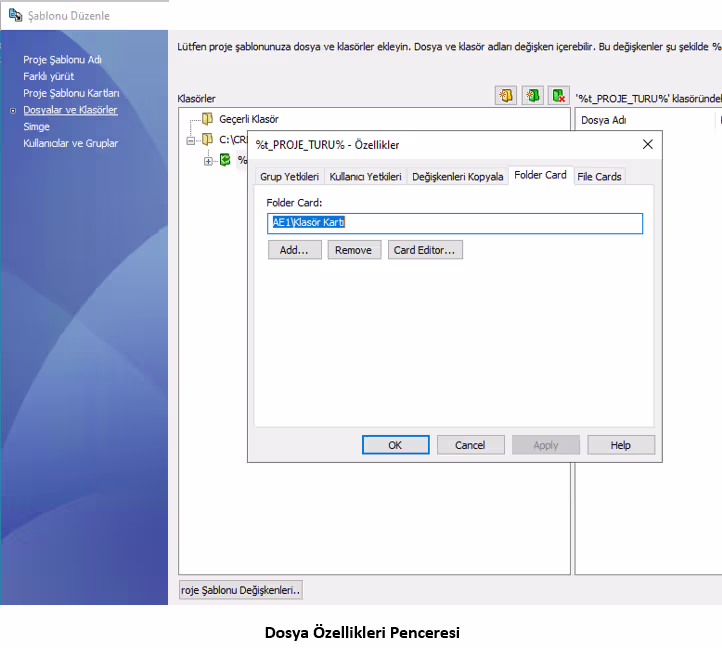The height and width of the screenshot is (648, 722).
Task: Select the Geçerli Klasör tree item
Action: (x=249, y=119)
